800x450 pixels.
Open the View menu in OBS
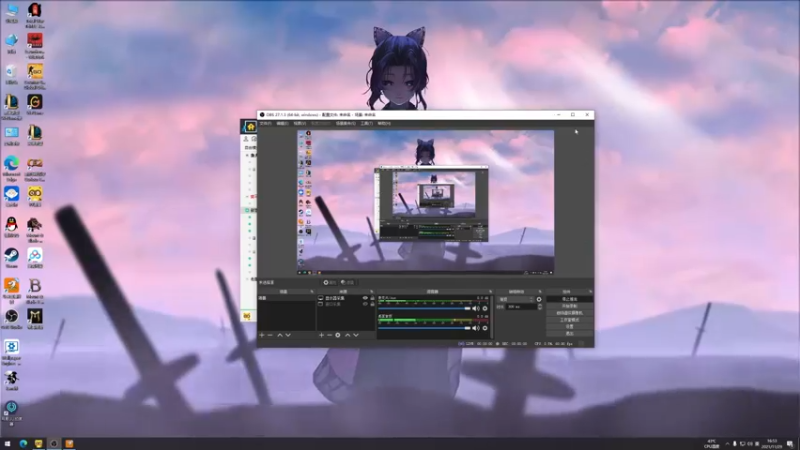coord(299,123)
